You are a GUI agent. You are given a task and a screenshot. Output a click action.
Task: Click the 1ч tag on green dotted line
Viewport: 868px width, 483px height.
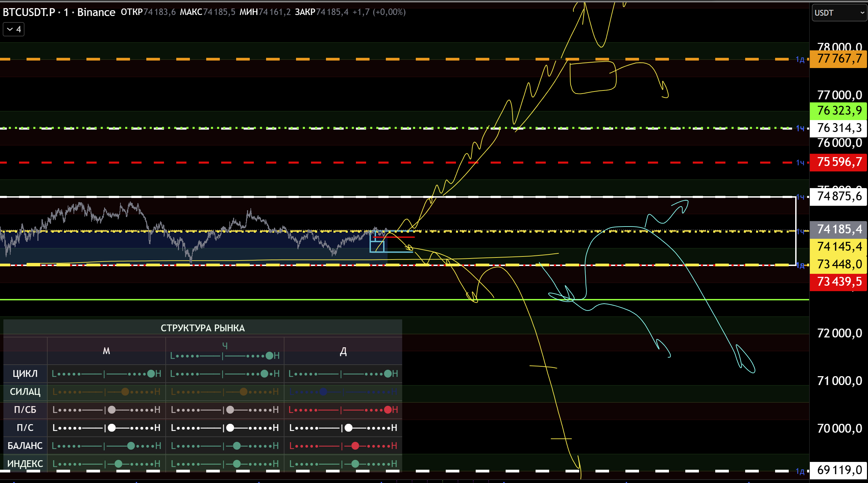tap(800, 128)
